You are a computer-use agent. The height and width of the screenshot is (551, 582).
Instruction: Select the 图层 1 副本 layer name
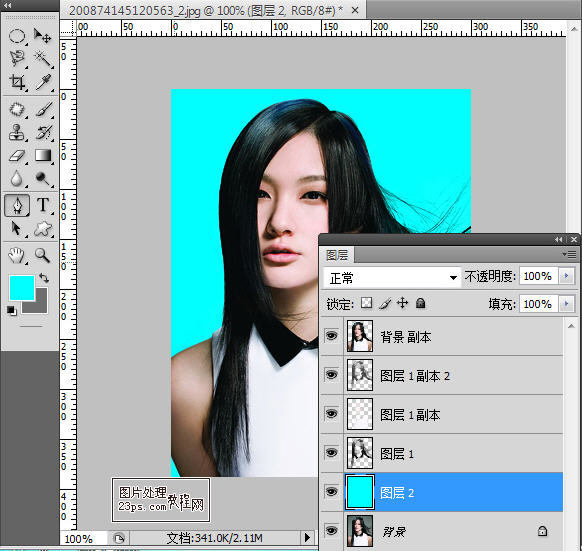[410, 415]
